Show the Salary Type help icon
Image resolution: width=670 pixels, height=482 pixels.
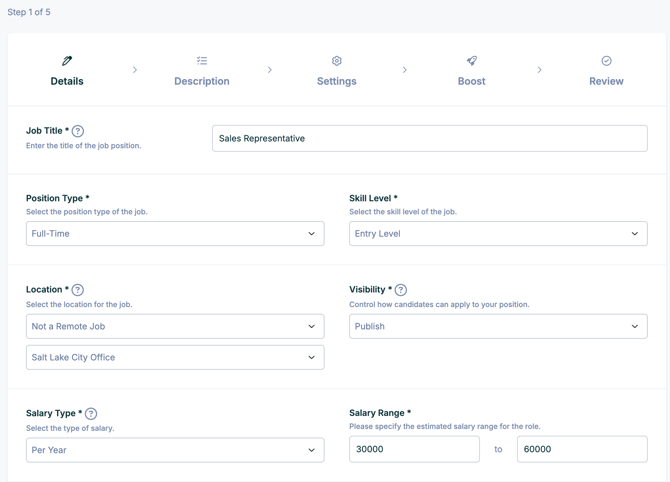(91, 414)
